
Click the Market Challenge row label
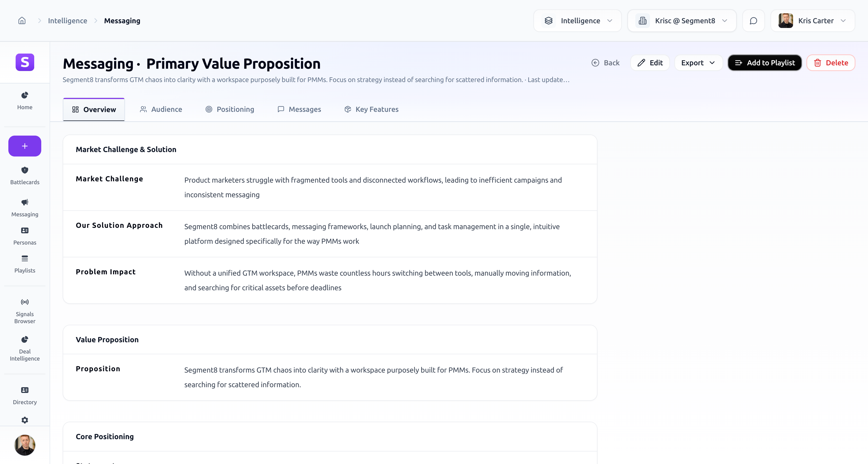coord(109,179)
